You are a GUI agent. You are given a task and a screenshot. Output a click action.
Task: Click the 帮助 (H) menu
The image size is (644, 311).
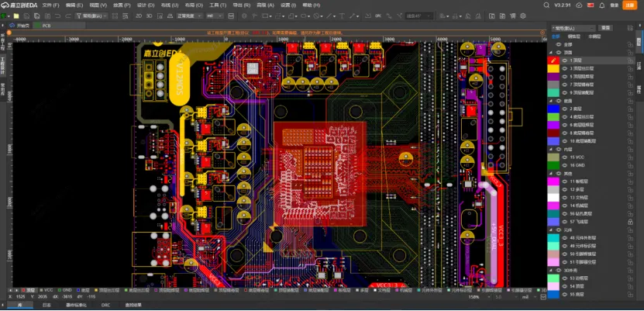pyautogui.click(x=311, y=5)
